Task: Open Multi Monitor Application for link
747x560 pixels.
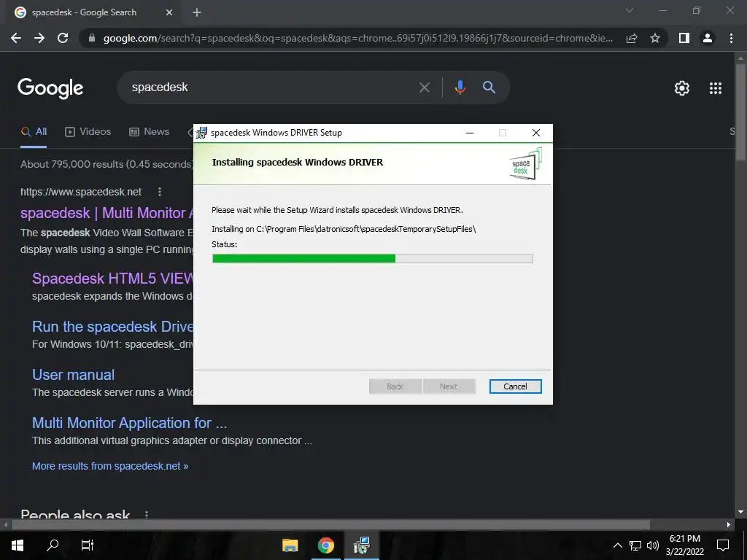Action: pyautogui.click(x=130, y=423)
